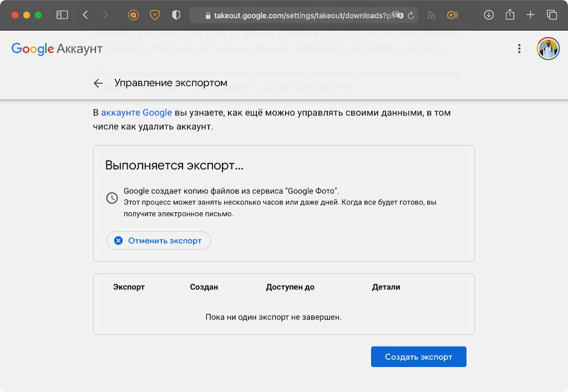Click the translate page icon in address bar
The width and height of the screenshot is (568, 392).
[x=398, y=15]
